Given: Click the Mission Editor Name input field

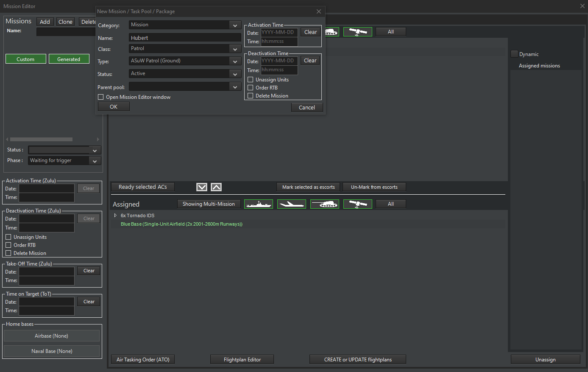Looking at the screenshot, I should pos(66,31).
